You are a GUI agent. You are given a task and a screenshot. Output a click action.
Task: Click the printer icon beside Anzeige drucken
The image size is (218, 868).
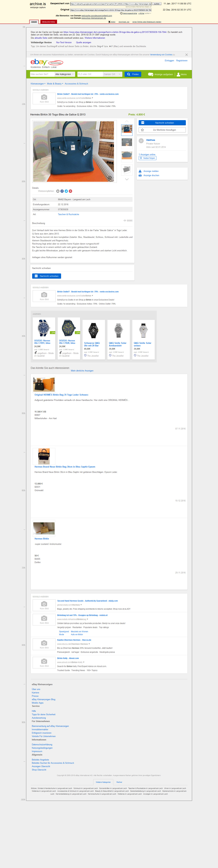(140, 176)
